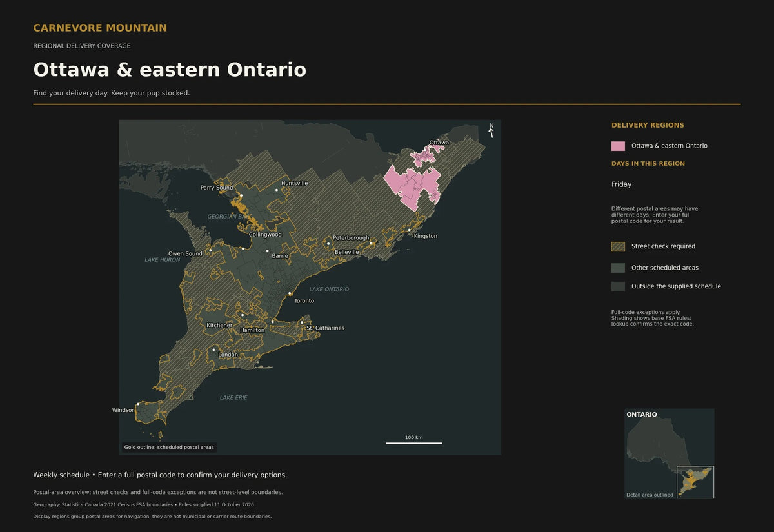Image resolution: width=774 pixels, height=532 pixels.
Task: Select the Toronto city label
Action: tap(304, 301)
